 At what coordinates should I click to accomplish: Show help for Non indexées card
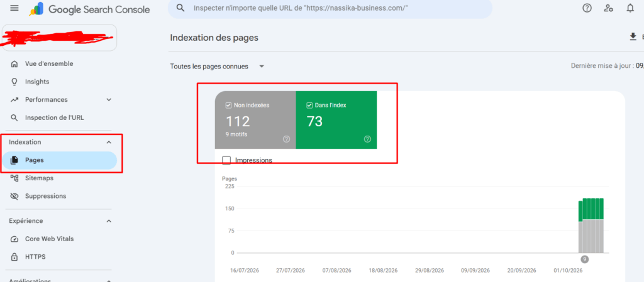[x=287, y=139]
